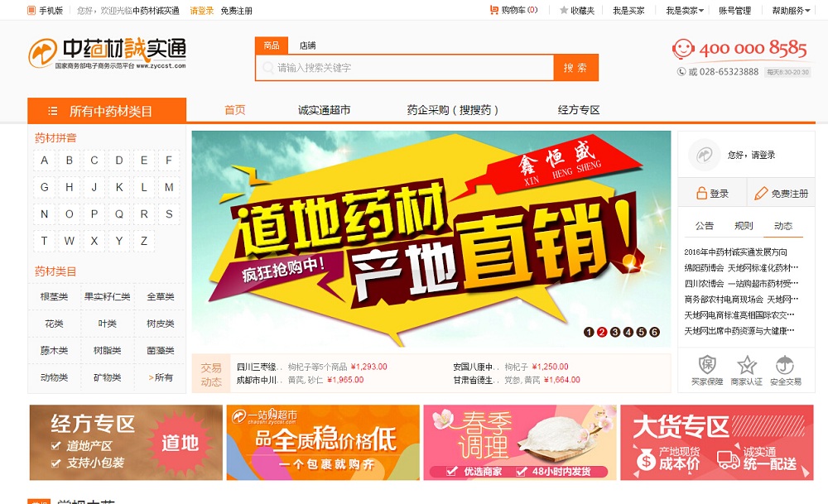The image size is (828, 504).
Task: Open the 根茎类 category link
Action: coord(54,296)
